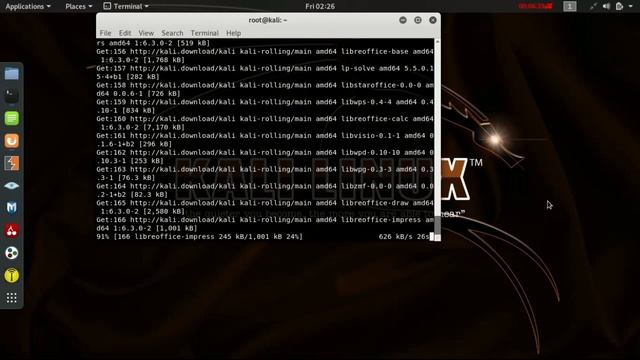Open the clock showing Fri 02:26
Viewport: 640px width, 360px height.
click(320, 6)
